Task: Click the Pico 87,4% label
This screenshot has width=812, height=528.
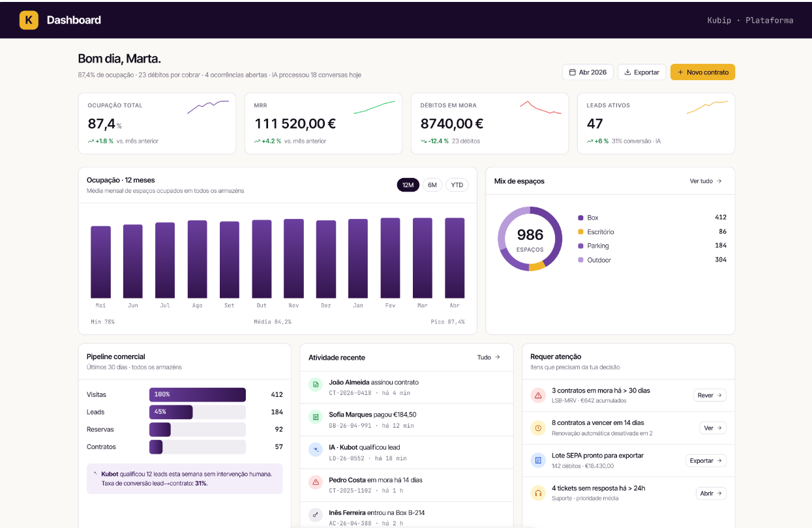Action: click(447, 322)
